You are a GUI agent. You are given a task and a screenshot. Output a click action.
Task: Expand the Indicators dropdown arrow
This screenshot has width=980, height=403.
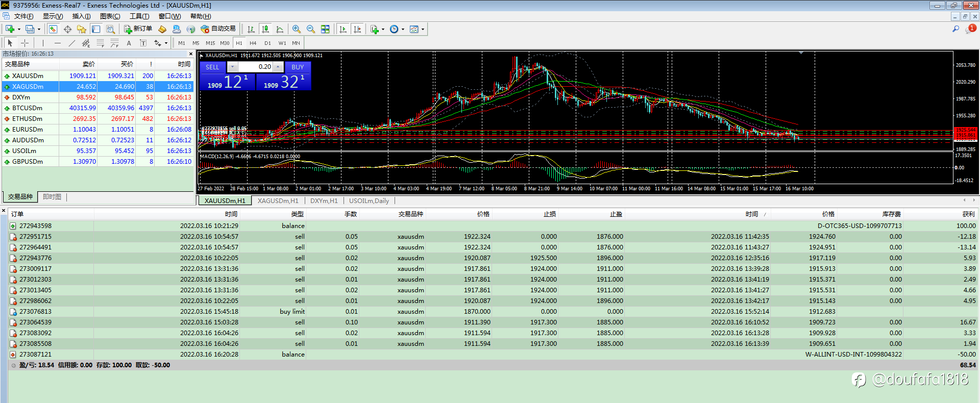click(383, 29)
